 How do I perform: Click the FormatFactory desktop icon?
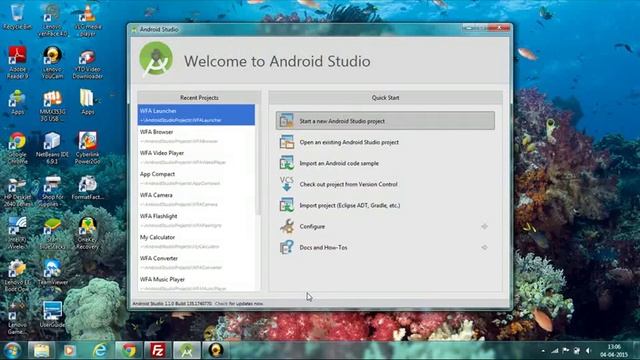click(87, 188)
